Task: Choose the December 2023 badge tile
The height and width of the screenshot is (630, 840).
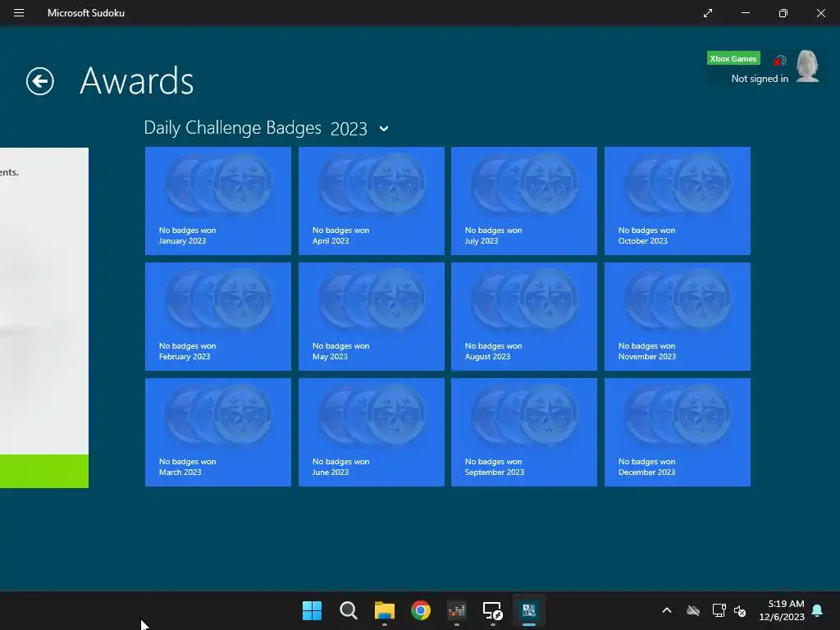Action: pos(677,432)
